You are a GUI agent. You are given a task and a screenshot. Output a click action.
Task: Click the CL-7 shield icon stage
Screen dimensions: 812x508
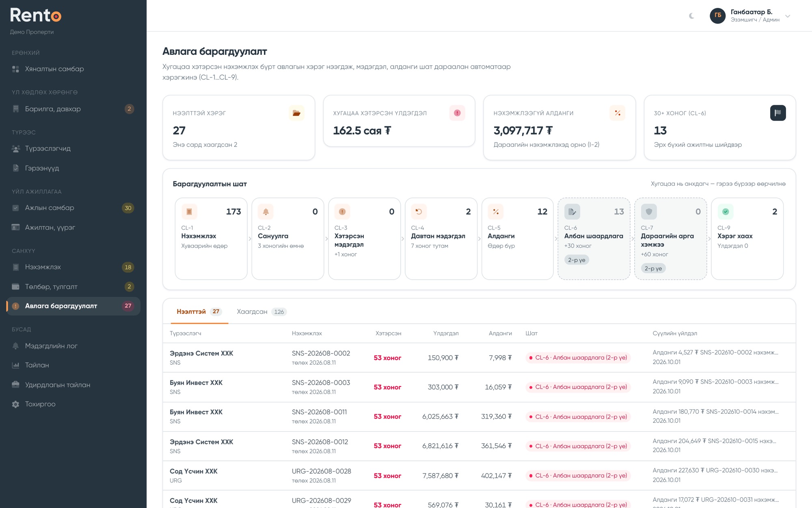tap(649, 211)
